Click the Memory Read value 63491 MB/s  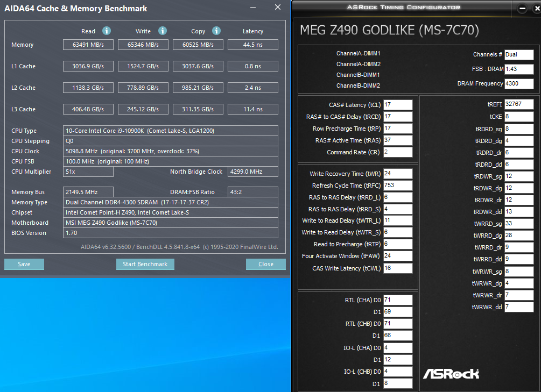88,45
